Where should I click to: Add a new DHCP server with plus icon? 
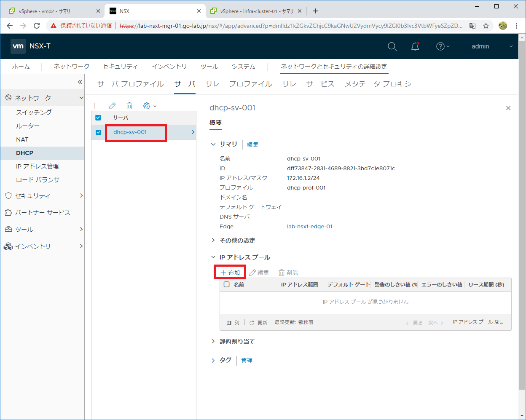(95, 106)
